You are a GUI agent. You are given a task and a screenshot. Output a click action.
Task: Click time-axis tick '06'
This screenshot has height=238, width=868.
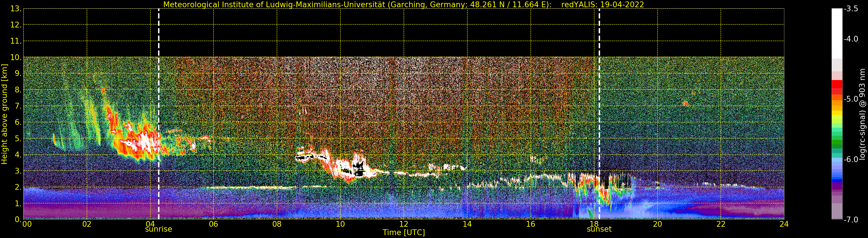pyautogui.click(x=214, y=224)
